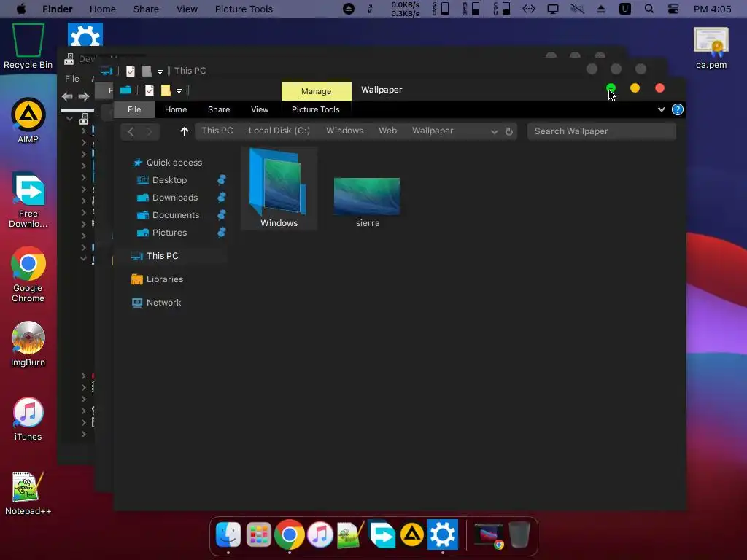Open Google Chrome desktop shortcut
The width and height of the screenshot is (747, 560).
coord(28,274)
